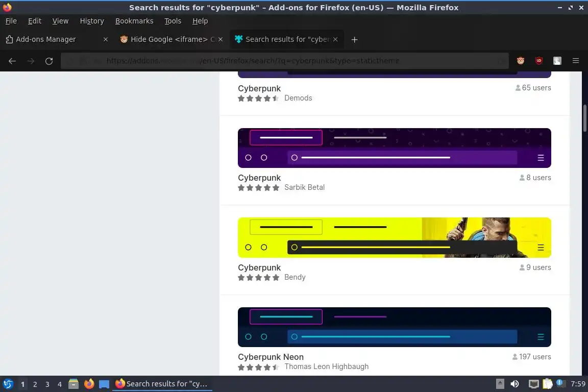Click the purple Sarbik Betal theme preview
This screenshot has height=392, width=588.
(395, 148)
